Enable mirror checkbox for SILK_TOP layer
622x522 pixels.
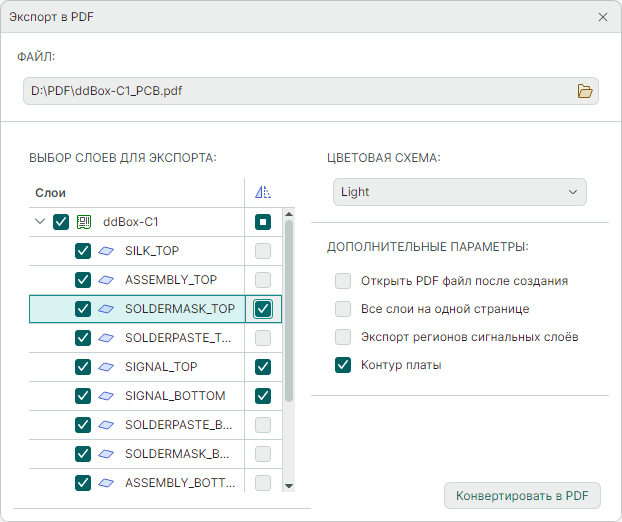point(263,251)
